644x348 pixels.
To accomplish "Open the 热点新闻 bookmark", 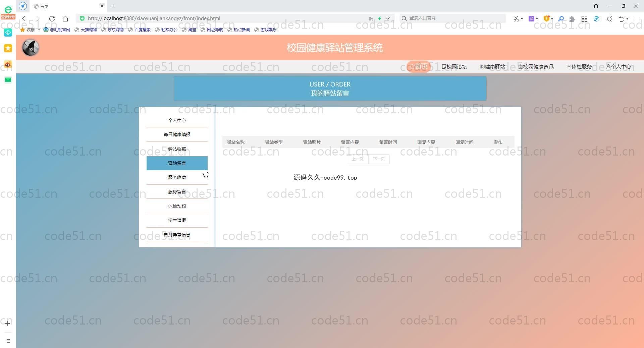I will pyautogui.click(x=238, y=30).
